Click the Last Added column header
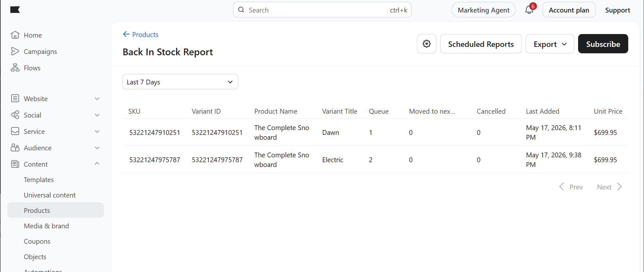The width and height of the screenshot is (644, 272). click(x=542, y=111)
